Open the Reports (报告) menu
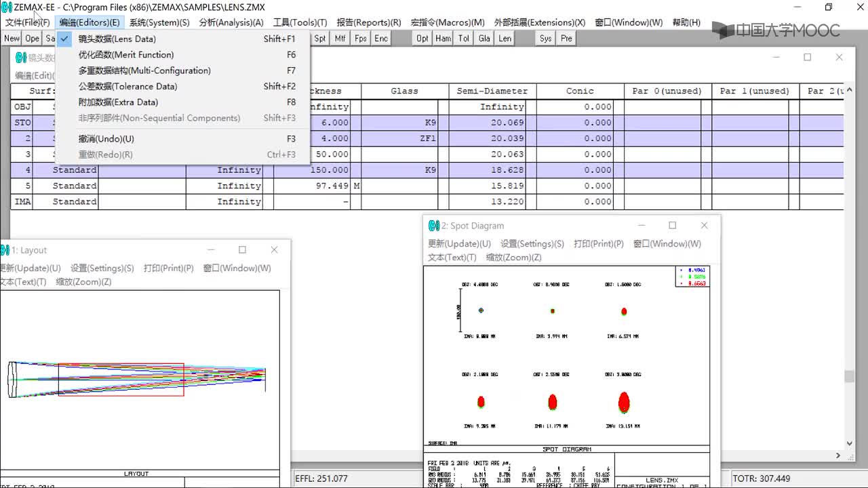The image size is (868, 488). point(369,22)
